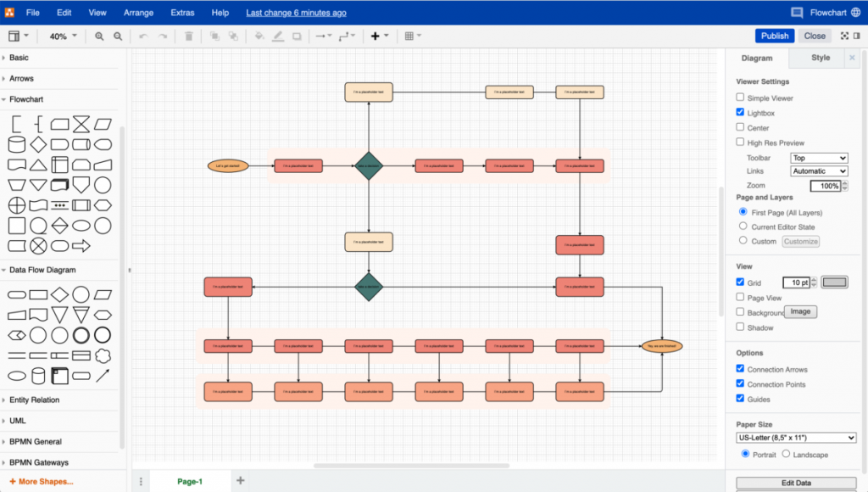Image resolution: width=868 pixels, height=492 pixels.
Task: Enable the Simple Viewer checkbox
Action: [739, 97]
